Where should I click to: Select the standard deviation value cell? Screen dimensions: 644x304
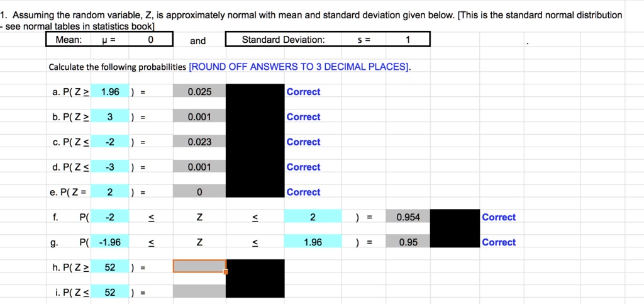coord(408,40)
